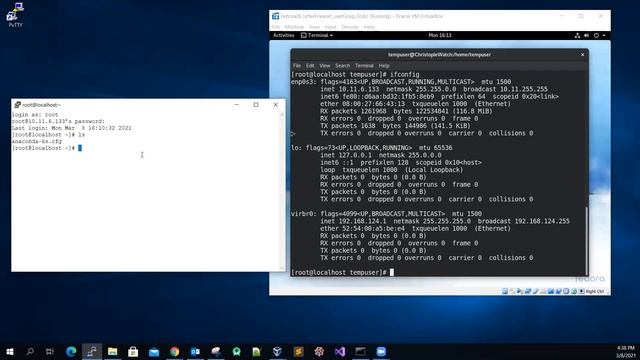Open VirtualBox File menu
640x360 pixels.
tap(276, 27)
